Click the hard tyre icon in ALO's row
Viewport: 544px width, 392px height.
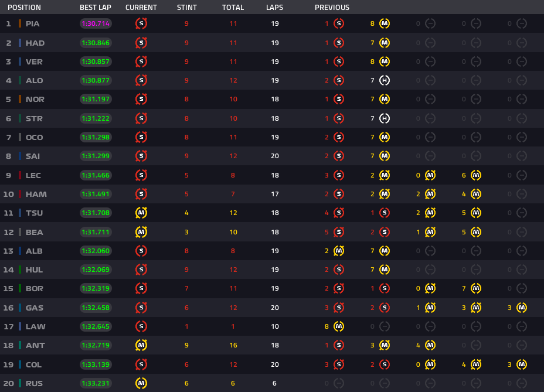[385, 81]
